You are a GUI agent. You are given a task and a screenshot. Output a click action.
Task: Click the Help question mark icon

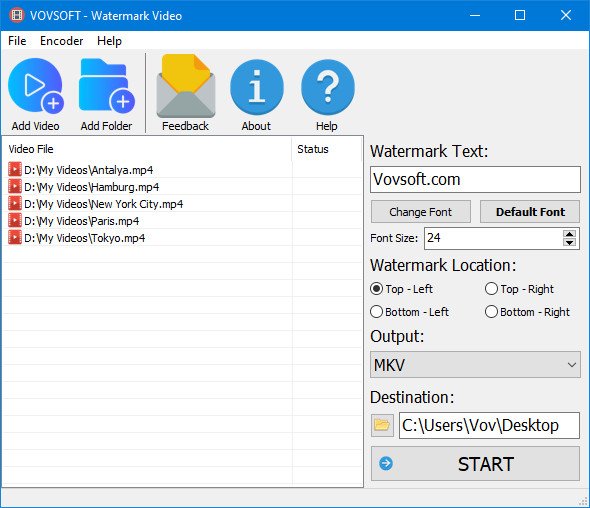pos(328,87)
